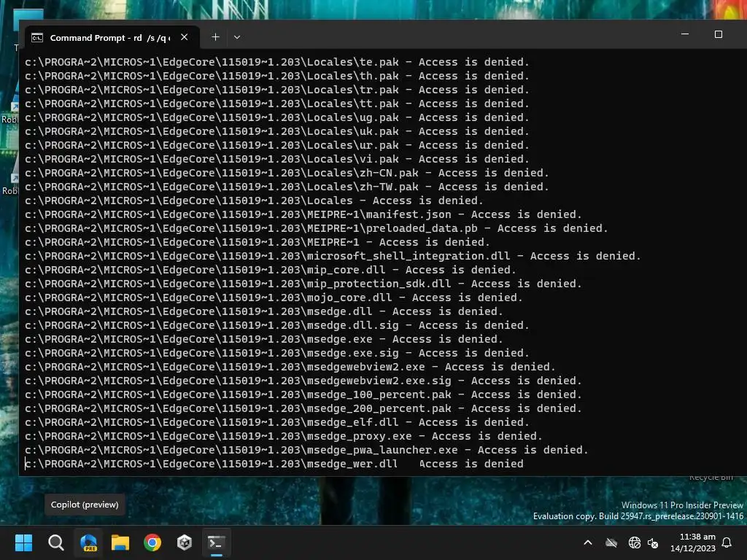747x560 pixels.
Task: Add a new terminal tab
Action: (x=215, y=36)
